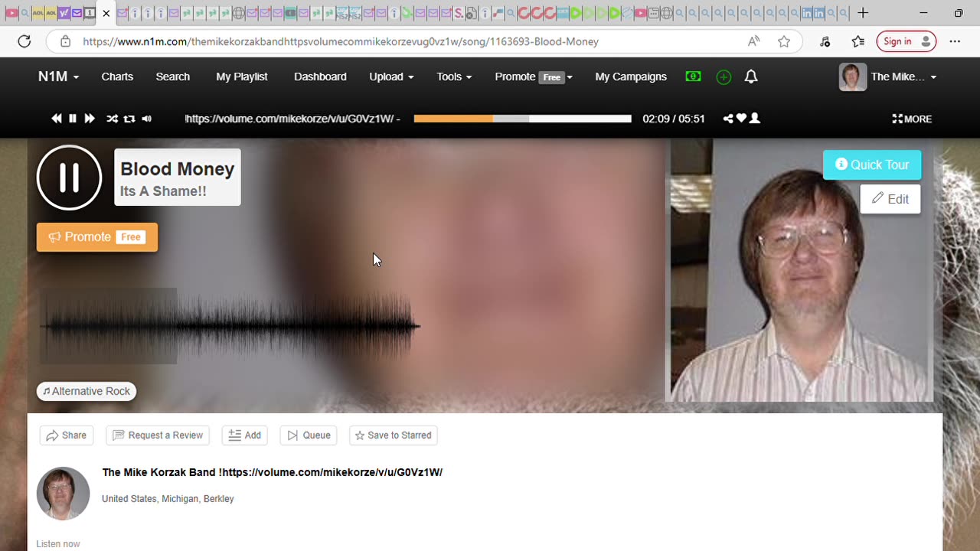
Task: Seek within the song progress bar
Action: coord(523,119)
